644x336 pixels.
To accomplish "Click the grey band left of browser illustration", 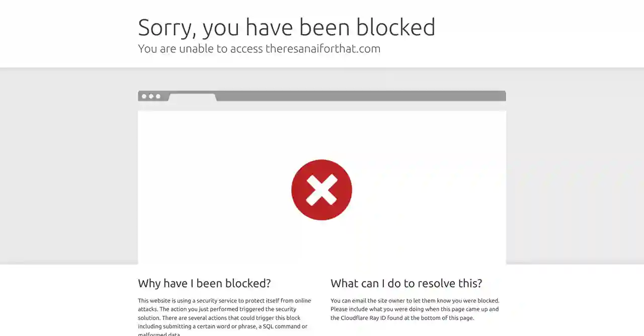I will (x=69, y=166).
